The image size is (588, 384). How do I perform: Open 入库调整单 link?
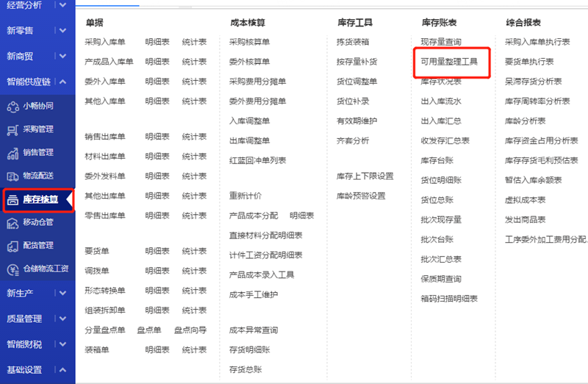coord(249,121)
